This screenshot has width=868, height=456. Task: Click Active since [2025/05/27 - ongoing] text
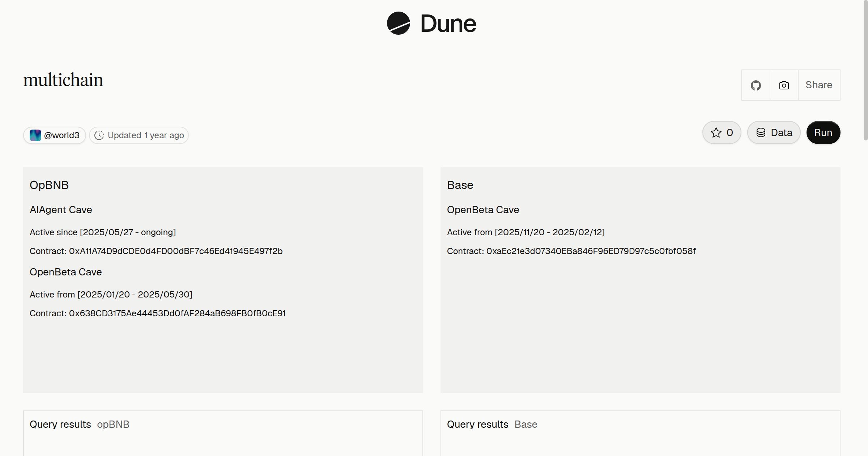click(x=103, y=232)
